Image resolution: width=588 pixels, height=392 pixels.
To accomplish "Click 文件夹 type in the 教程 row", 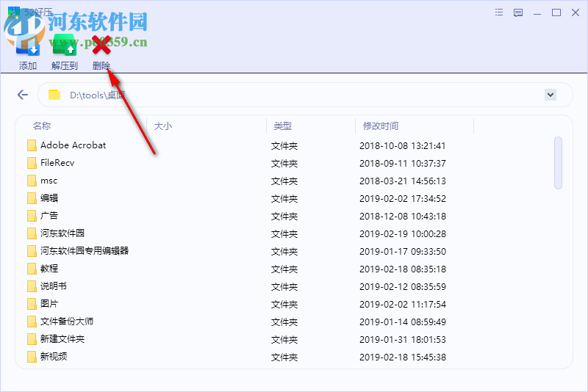I will [x=284, y=269].
